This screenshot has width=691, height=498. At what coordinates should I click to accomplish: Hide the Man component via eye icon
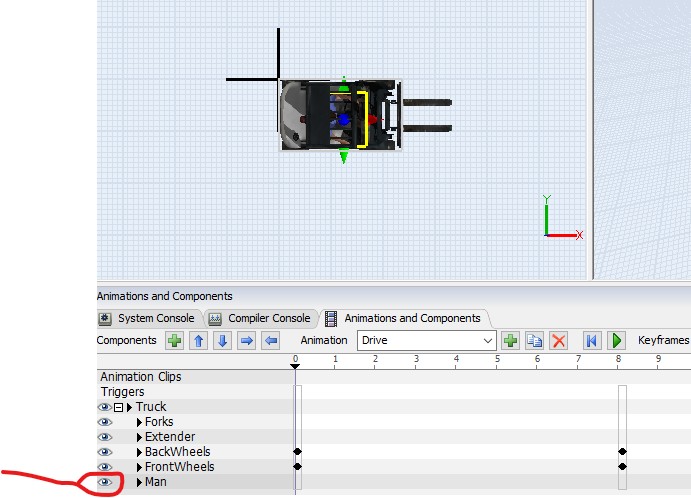coord(105,482)
